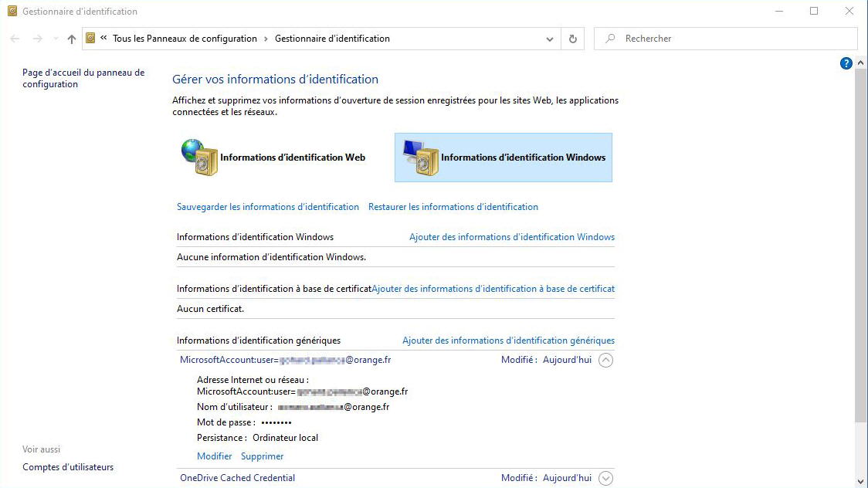Close the Gestionnaire d'identification window
The width and height of the screenshot is (868, 488).
849,11
